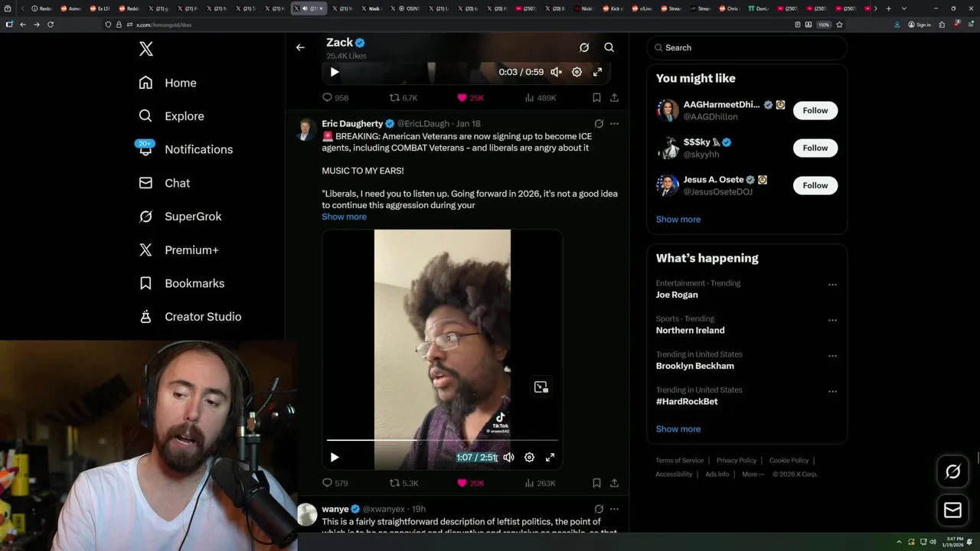Open more options for Northern Ireland trend

(x=832, y=320)
